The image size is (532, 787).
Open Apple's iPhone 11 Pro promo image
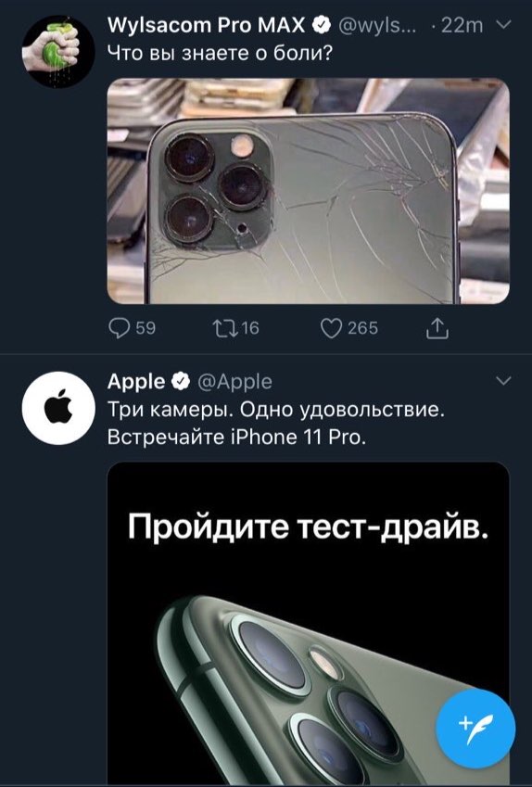[x=309, y=624]
